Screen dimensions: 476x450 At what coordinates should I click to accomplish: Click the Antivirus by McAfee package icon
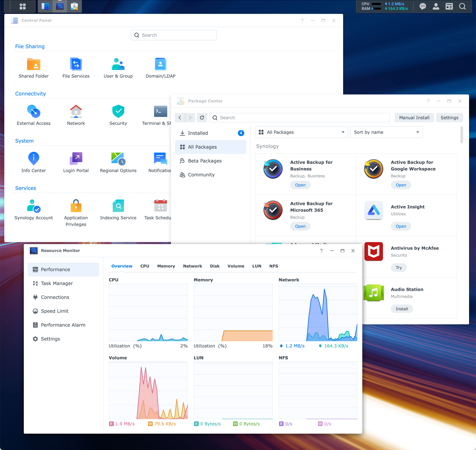(x=374, y=251)
